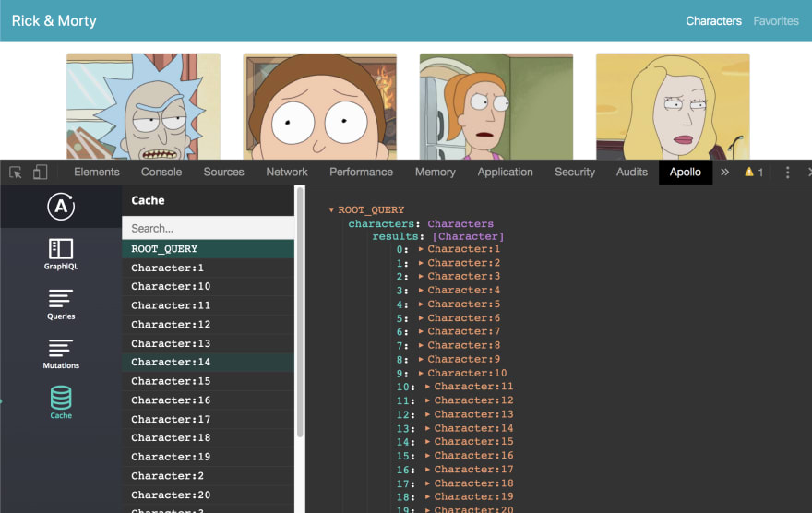Select Character:13 in cache list
This screenshot has height=513, width=812.
(x=208, y=344)
